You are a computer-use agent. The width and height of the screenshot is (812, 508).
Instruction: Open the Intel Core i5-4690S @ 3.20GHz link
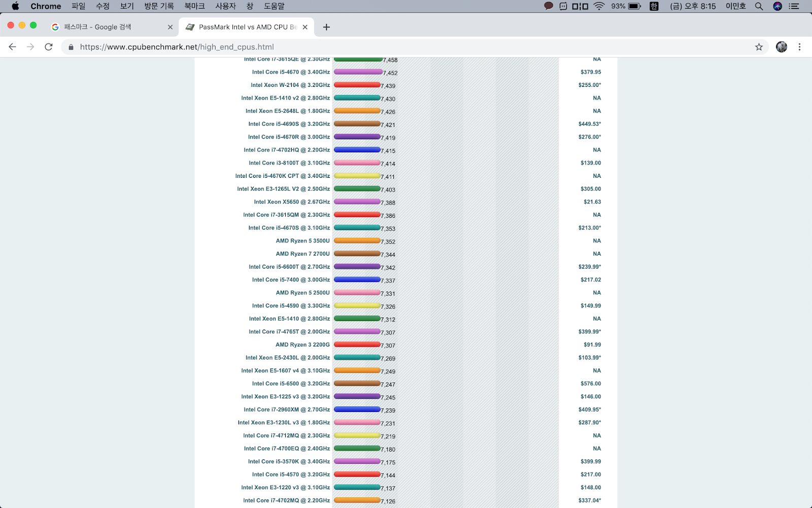289,124
